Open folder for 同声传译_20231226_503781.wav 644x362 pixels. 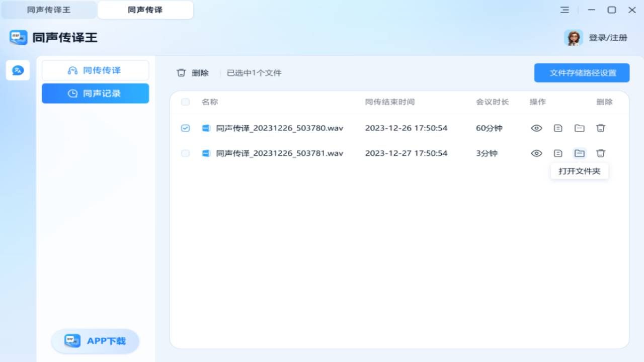580,153
